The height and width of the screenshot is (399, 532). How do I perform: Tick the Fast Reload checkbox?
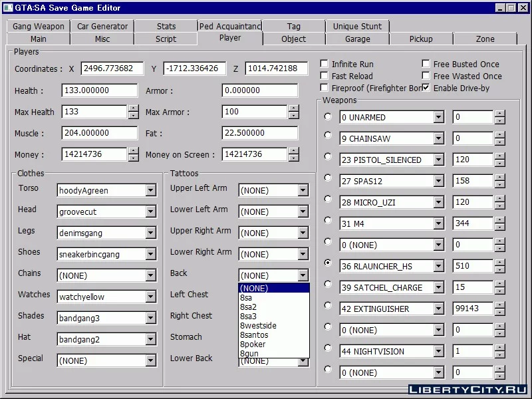pyautogui.click(x=325, y=76)
